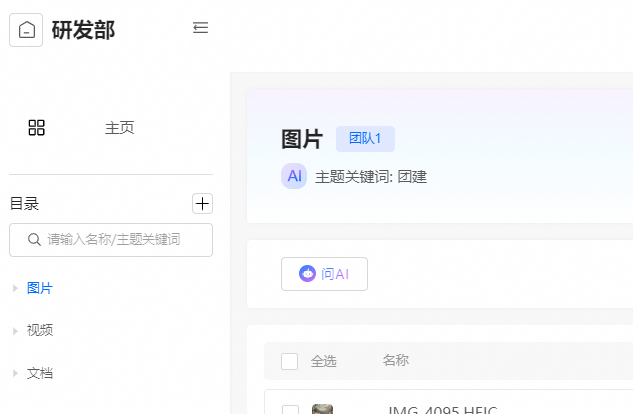Click the 图片 page heading
The height and width of the screenshot is (414, 633).
302,139
